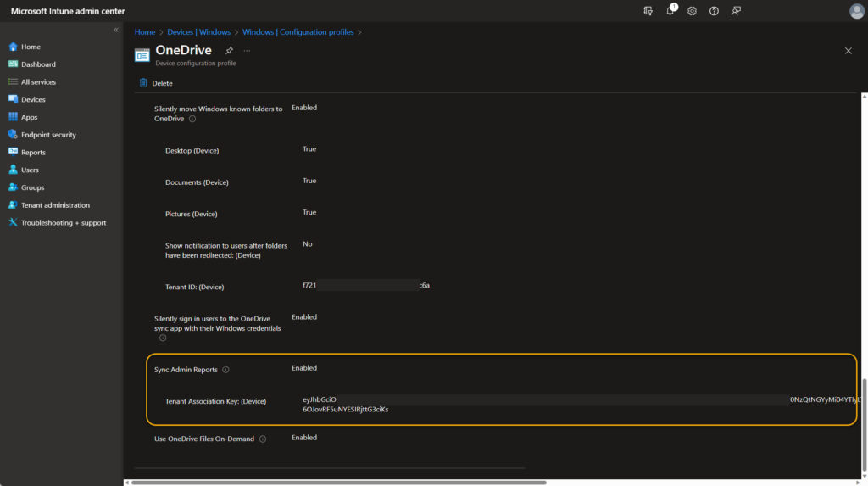Click the Documents (Device) True value

pyautogui.click(x=309, y=181)
